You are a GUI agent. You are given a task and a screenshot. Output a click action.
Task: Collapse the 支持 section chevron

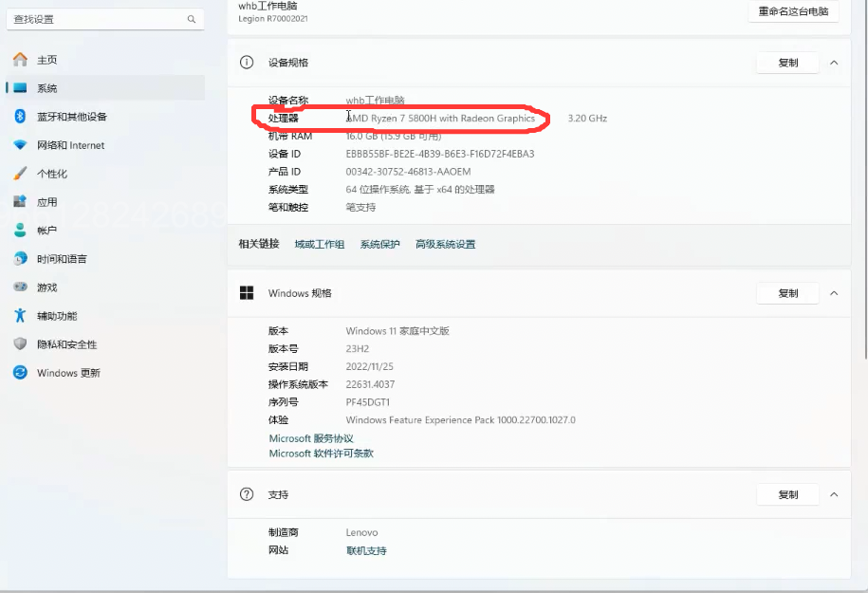coord(834,494)
